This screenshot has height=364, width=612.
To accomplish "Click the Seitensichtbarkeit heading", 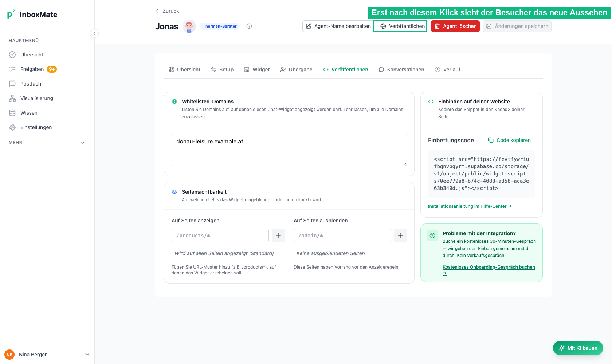I will click(x=204, y=192).
